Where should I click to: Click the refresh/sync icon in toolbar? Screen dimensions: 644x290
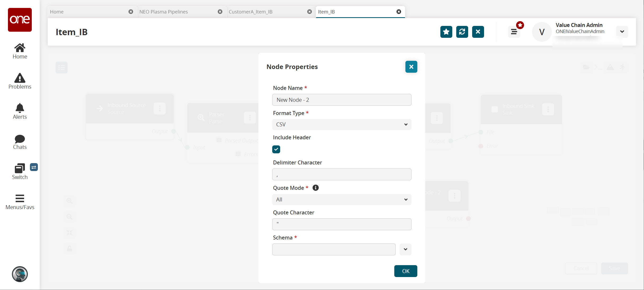(x=462, y=31)
